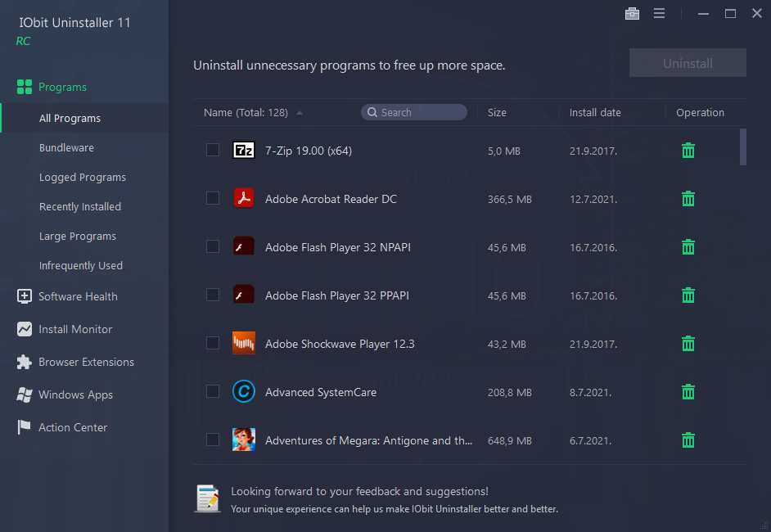The width and height of the screenshot is (771, 532).
Task: Check the Adventures of Megara box
Action: coord(213,440)
